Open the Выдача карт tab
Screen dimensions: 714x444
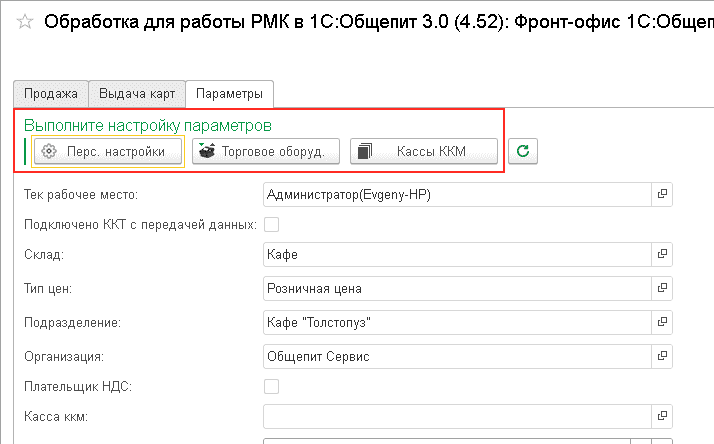(138, 94)
